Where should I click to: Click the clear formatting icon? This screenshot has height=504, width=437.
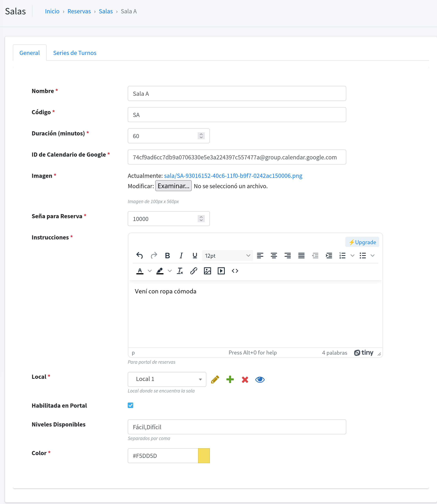click(x=180, y=271)
